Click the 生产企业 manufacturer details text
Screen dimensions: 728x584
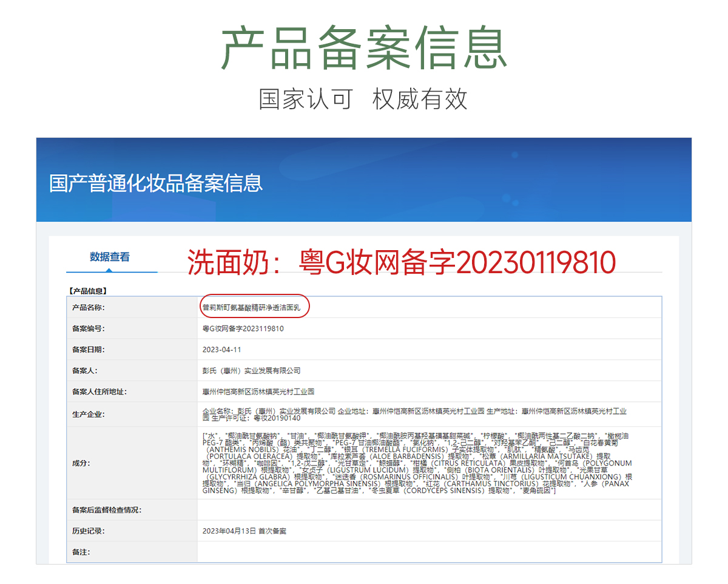[x=414, y=415]
